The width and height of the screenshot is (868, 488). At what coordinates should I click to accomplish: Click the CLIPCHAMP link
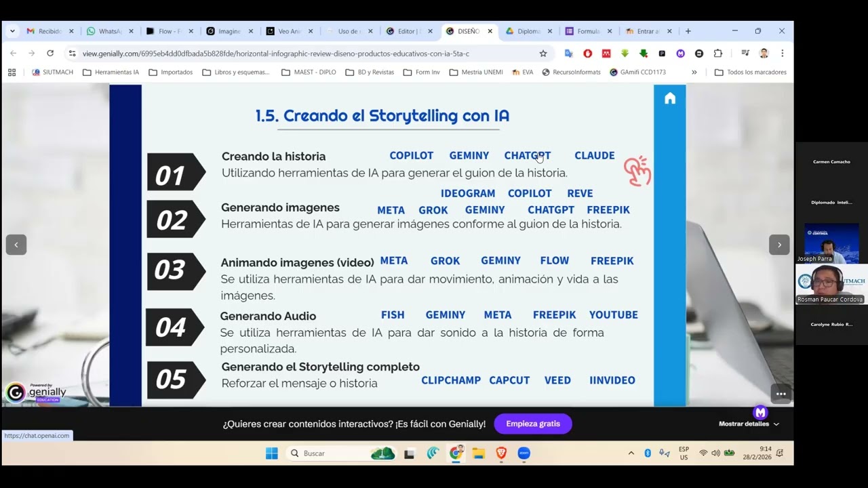pyautogui.click(x=451, y=380)
